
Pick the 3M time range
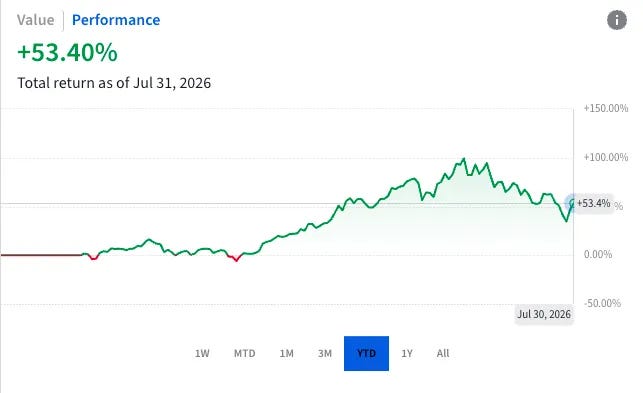pos(325,353)
